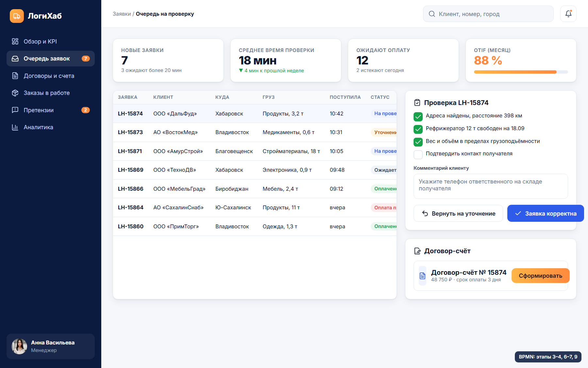Click the orange badge 7 on Очередь заявок
588x368 pixels.
pyautogui.click(x=86, y=59)
